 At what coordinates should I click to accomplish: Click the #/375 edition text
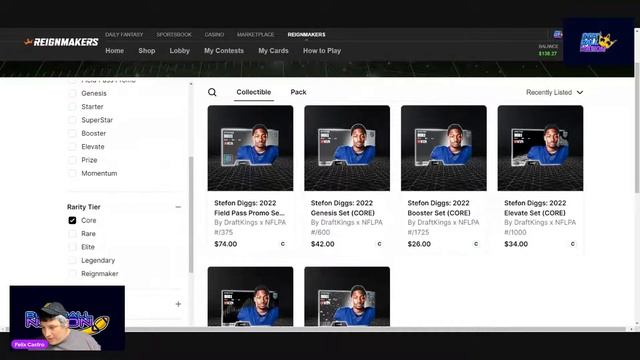point(224,232)
